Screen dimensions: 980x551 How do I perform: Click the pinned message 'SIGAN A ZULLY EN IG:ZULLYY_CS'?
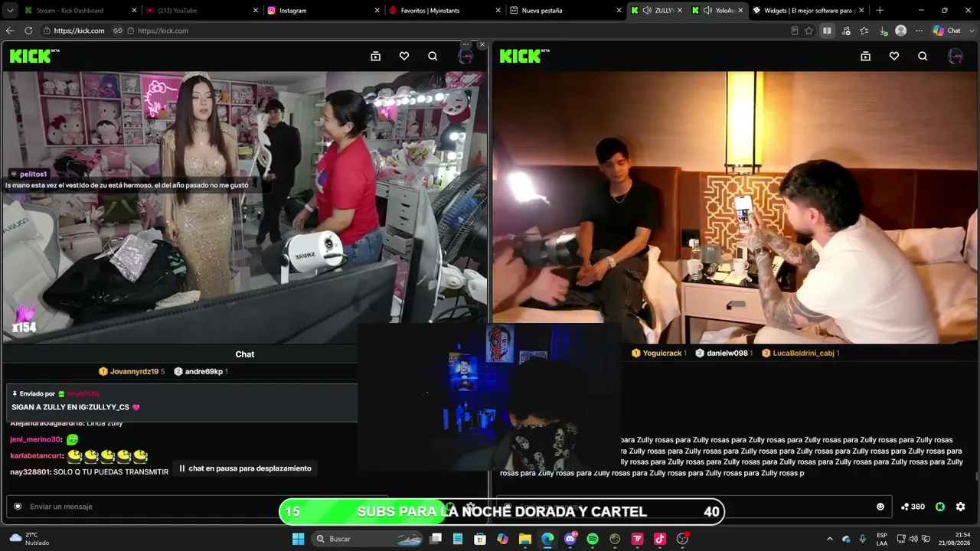click(76, 407)
